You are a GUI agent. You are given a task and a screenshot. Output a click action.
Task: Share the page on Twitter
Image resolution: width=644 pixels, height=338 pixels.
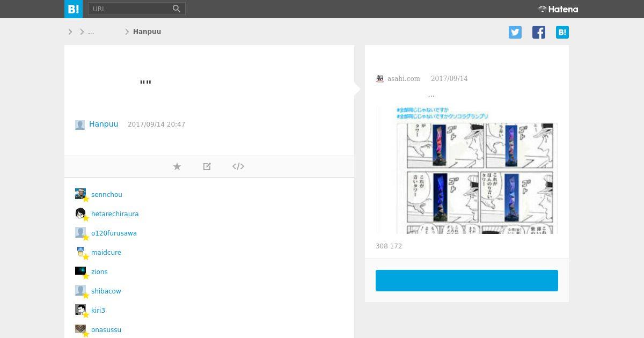[x=515, y=32]
